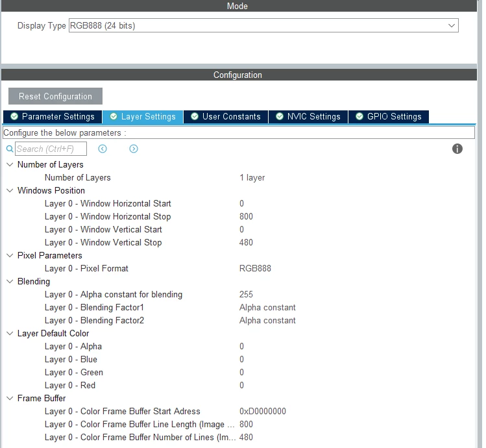This screenshot has height=448, width=486.
Task: Select Layer 0 - Green value
Action: pos(241,372)
